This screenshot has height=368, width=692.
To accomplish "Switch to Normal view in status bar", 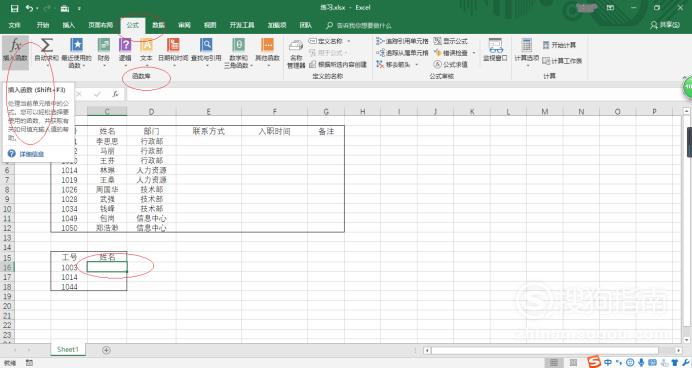I will [x=553, y=363].
